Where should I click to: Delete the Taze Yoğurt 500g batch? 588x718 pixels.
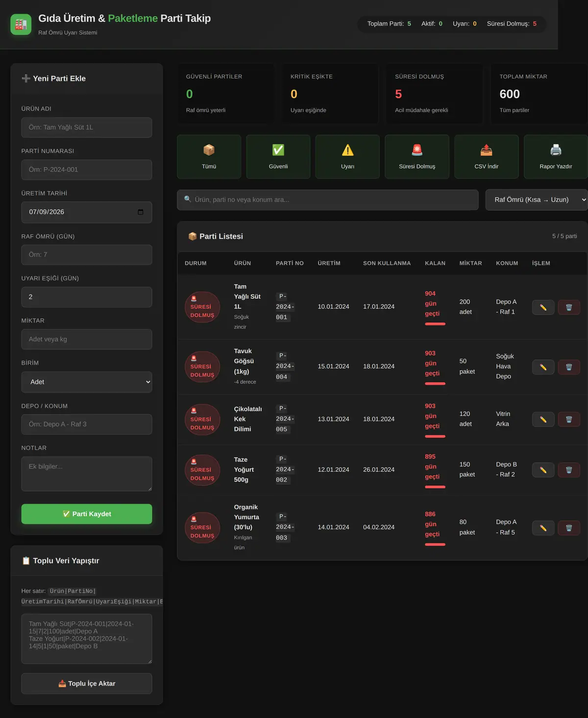click(x=569, y=470)
